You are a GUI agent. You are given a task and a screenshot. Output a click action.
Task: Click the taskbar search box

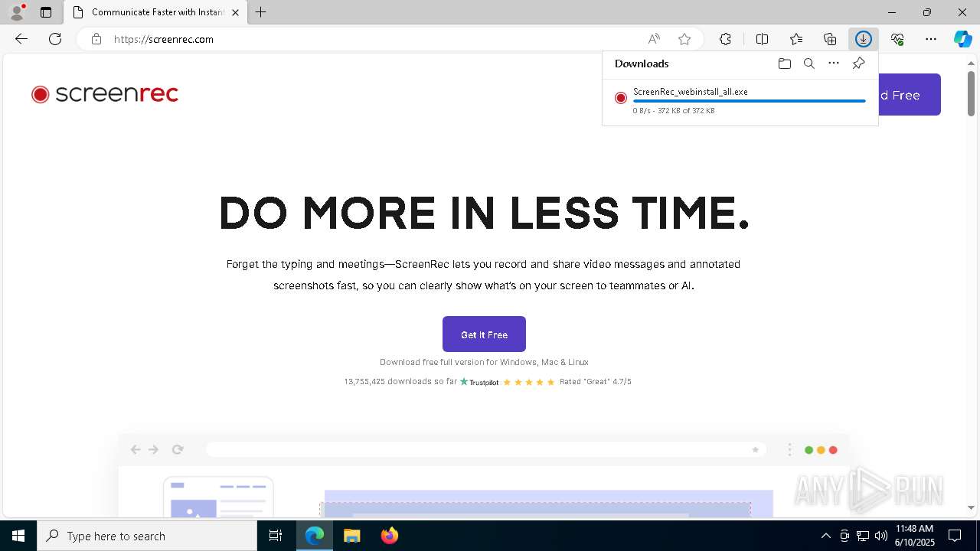click(x=147, y=536)
